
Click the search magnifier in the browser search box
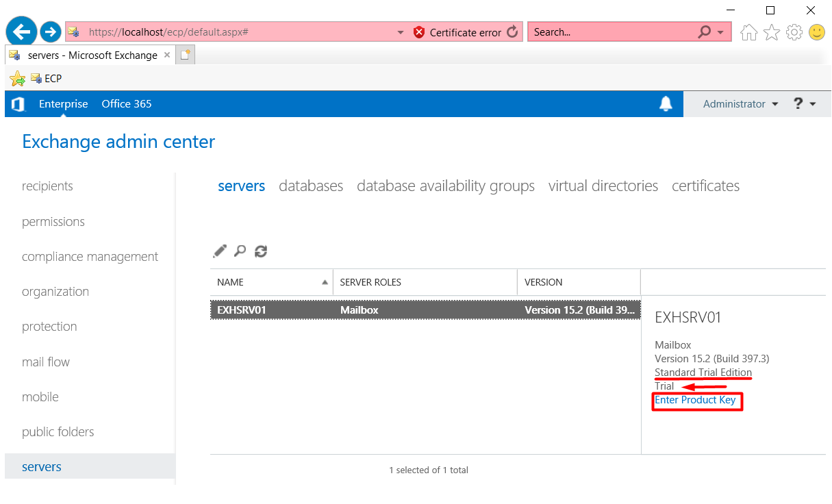[x=704, y=32]
